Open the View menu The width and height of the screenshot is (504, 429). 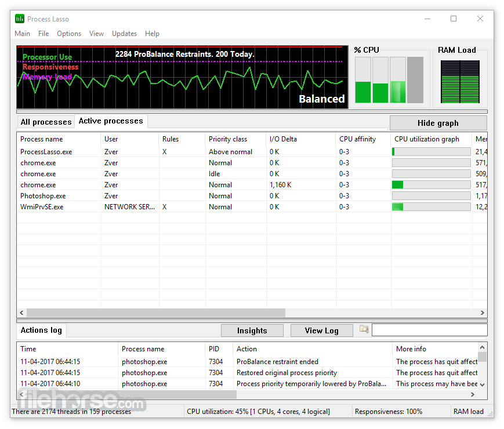[96, 34]
